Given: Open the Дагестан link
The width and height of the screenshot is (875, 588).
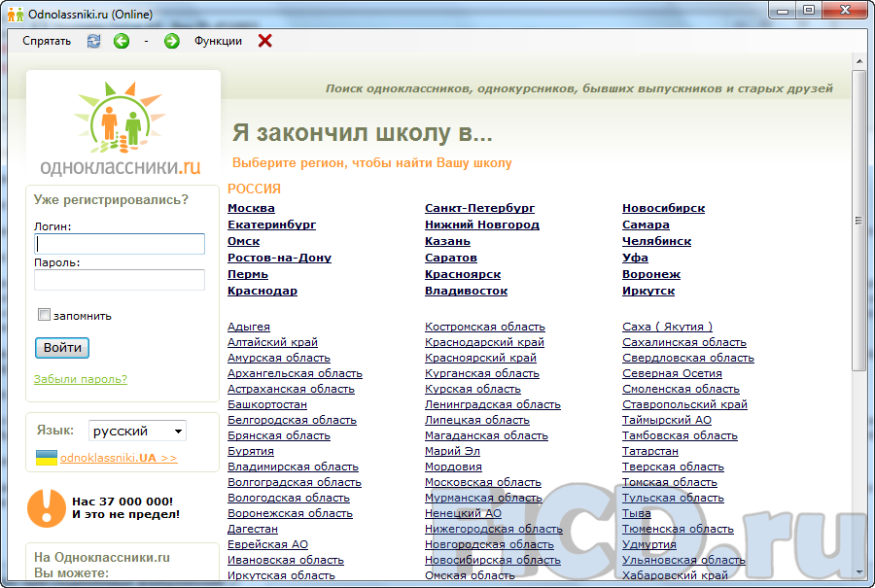Looking at the screenshot, I should [x=253, y=529].
